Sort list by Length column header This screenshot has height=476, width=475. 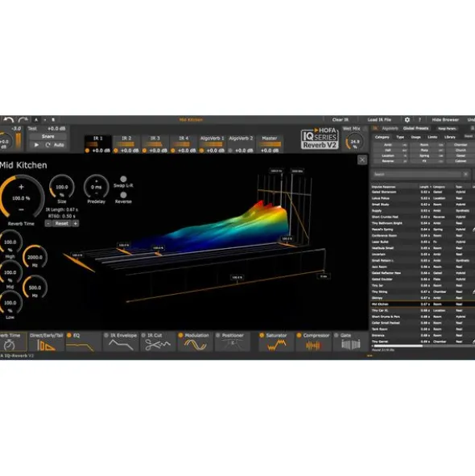coord(423,187)
